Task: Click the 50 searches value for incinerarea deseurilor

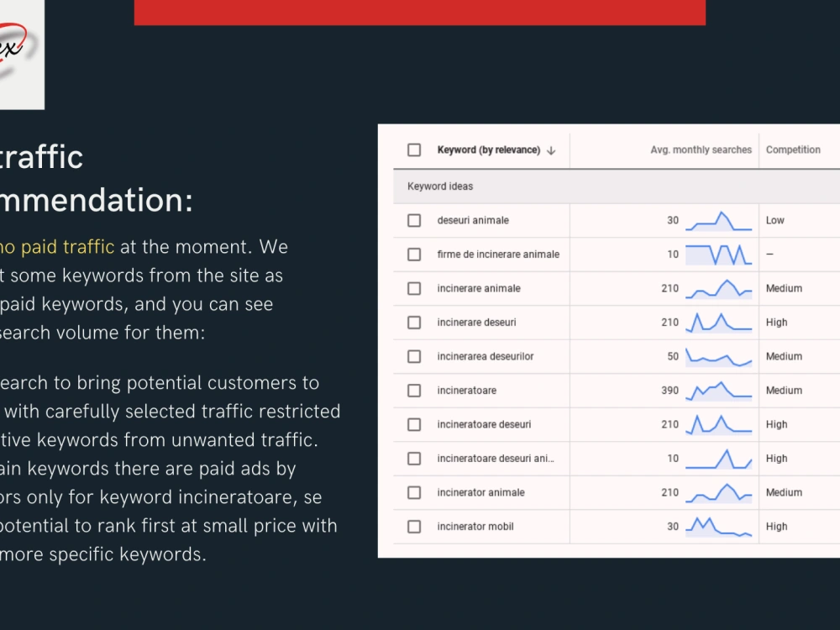Action: coord(673,356)
